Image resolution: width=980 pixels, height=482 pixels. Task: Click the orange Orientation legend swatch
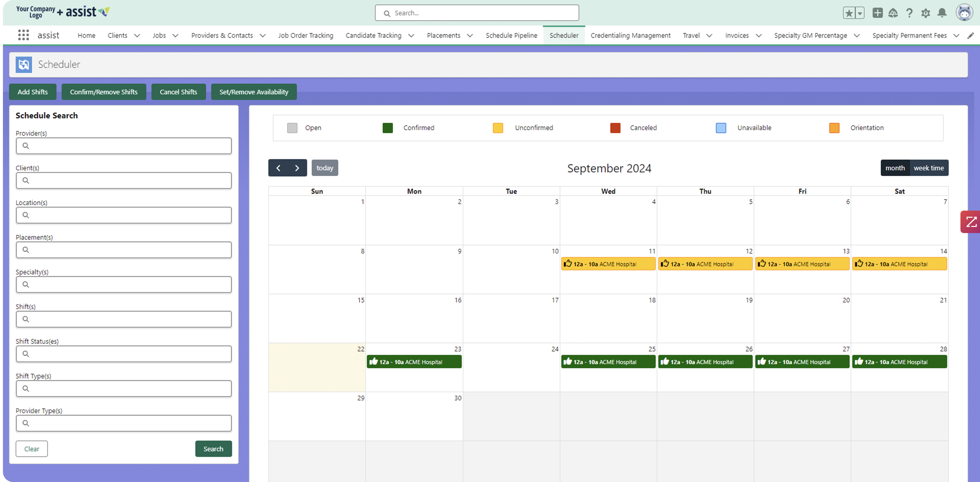click(x=834, y=128)
